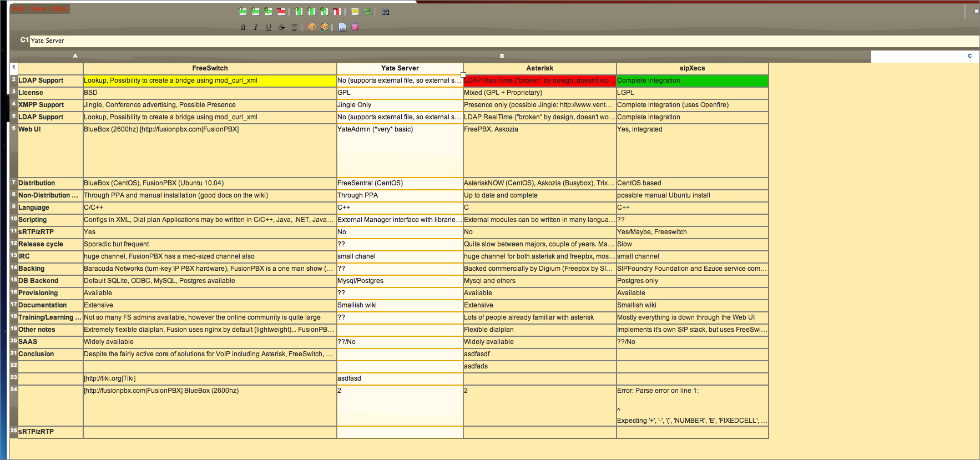Click the Postgres only cell
980x460 pixels.
(693, 281)
